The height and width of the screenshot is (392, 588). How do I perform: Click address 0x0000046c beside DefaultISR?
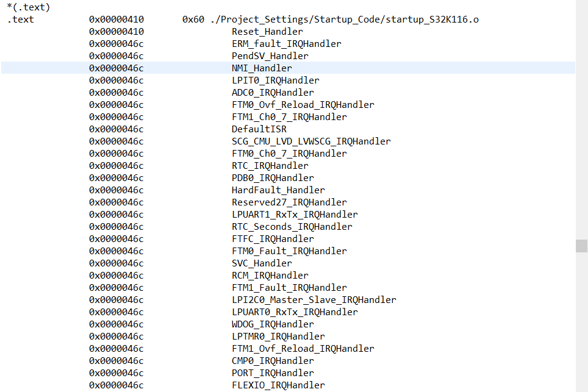[x=117, y=129]
